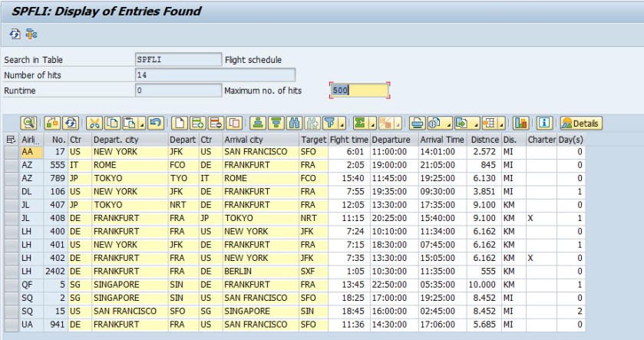Click the Cut scissors icon
This screenshot has height=340, width=644.
click(x=94, y=123)
